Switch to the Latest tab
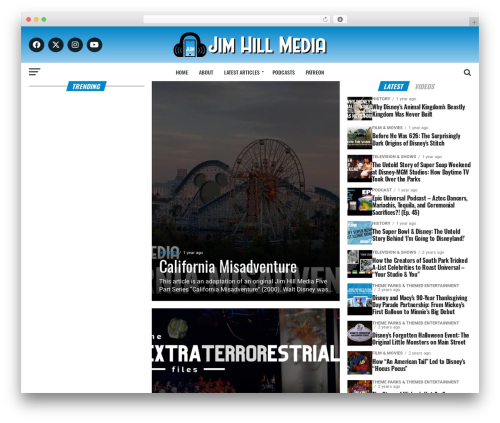This screenshot has height=423, width=500. coord(394,87)
